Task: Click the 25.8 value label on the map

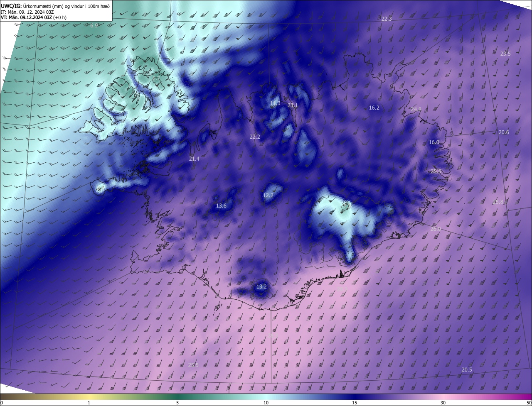Action: coord(498,202)
